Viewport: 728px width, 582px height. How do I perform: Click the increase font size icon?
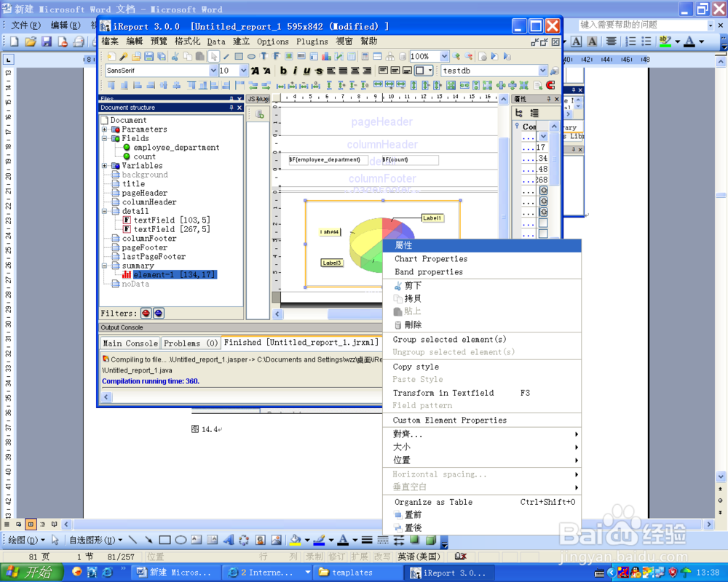tap(255, 71)
